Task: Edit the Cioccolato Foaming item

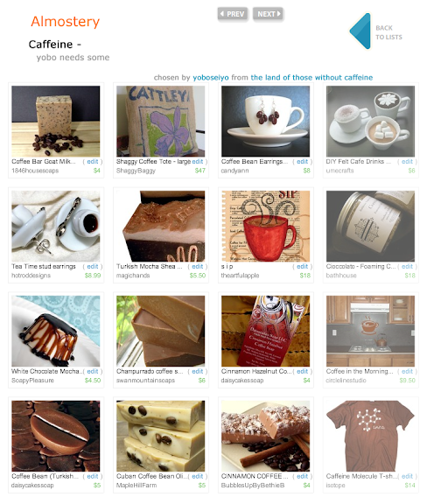Action: (407, 267)
